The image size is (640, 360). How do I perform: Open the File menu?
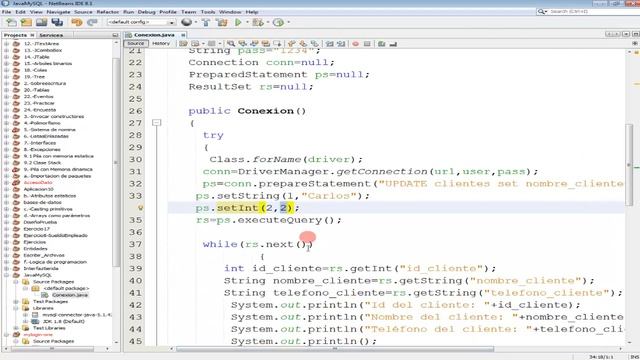tap(7, 12)
